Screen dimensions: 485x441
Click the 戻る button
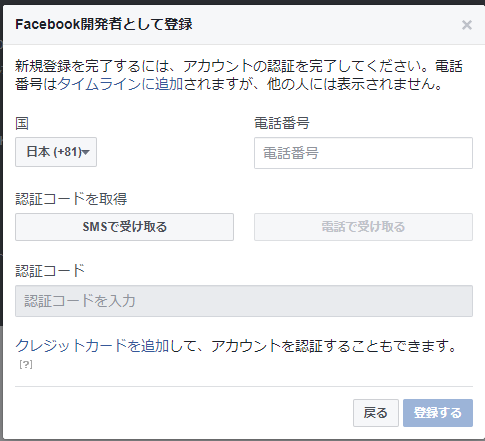pos(376,413)
